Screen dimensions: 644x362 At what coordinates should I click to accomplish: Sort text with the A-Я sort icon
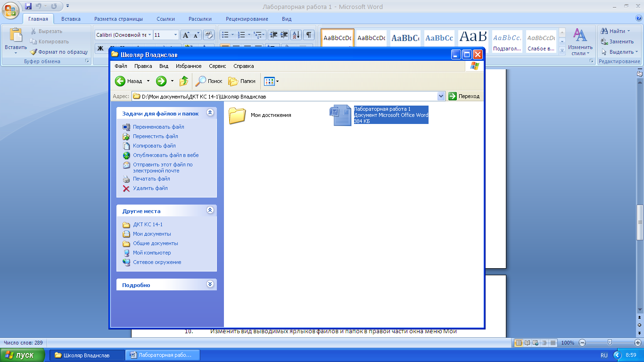coord(296,35)
